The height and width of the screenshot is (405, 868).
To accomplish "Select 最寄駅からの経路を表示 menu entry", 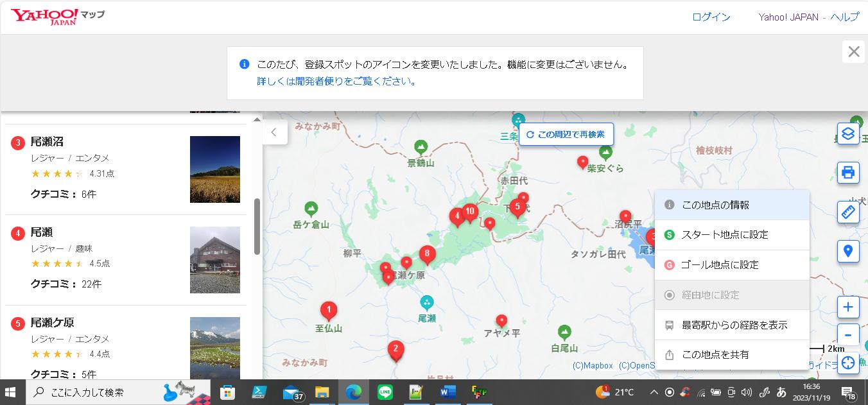I will (732, 325).
